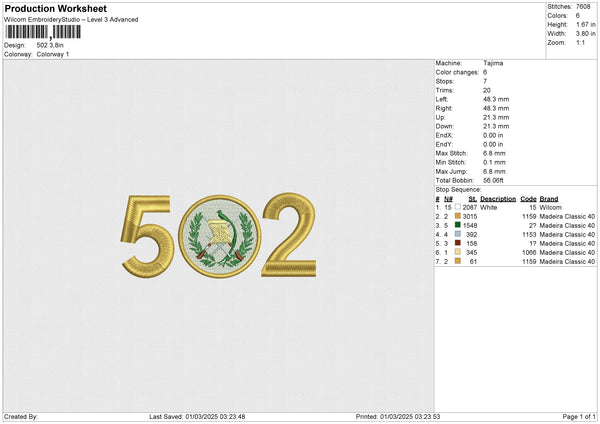Click the St. column header
Viewport: 600px width, 424px height.
472,199
